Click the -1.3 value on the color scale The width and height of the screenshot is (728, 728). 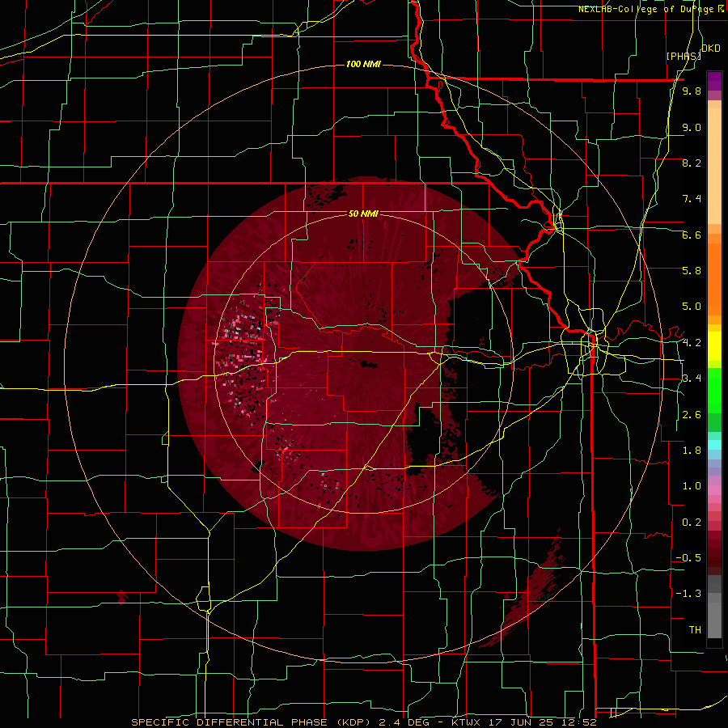click(688, 594)
